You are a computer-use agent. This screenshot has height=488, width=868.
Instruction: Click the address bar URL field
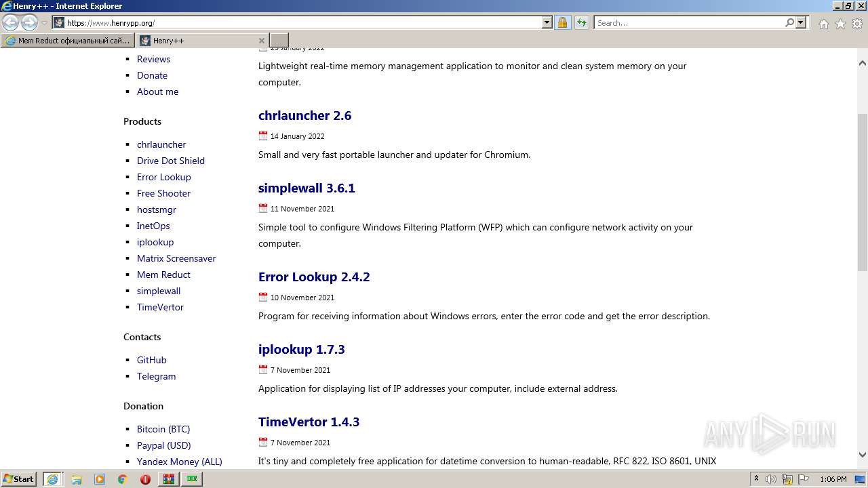pos(303,22)
